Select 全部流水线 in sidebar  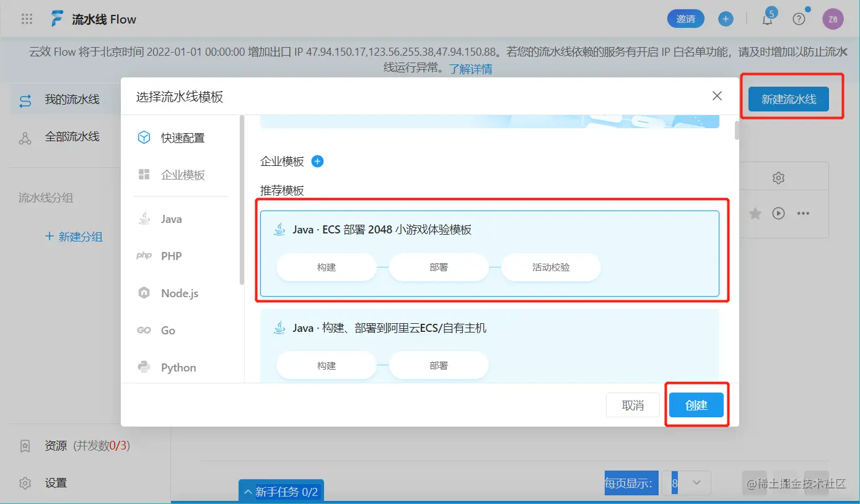(72, 137)
